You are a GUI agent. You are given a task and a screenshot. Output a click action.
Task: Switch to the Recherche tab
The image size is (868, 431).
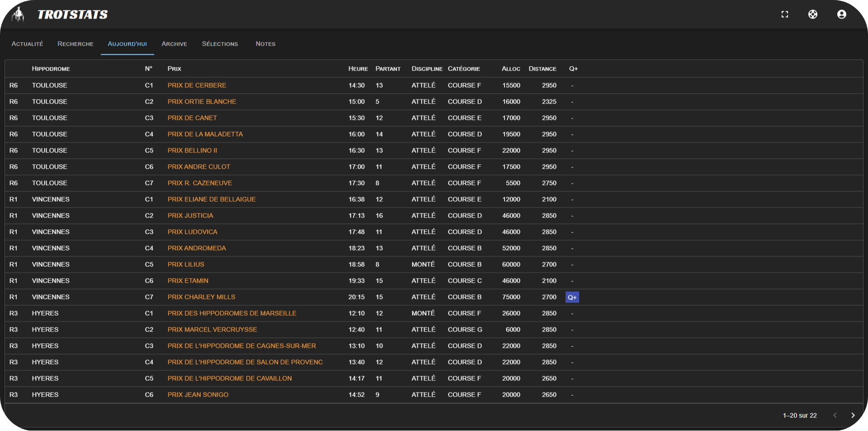pos(75,44)
